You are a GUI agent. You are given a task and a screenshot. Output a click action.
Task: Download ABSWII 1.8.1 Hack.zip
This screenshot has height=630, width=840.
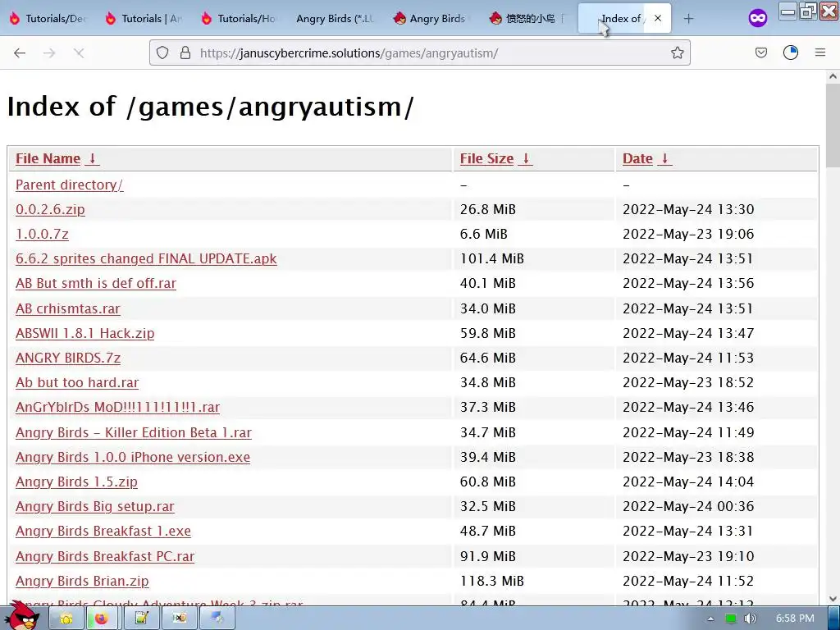click(85, 333)
